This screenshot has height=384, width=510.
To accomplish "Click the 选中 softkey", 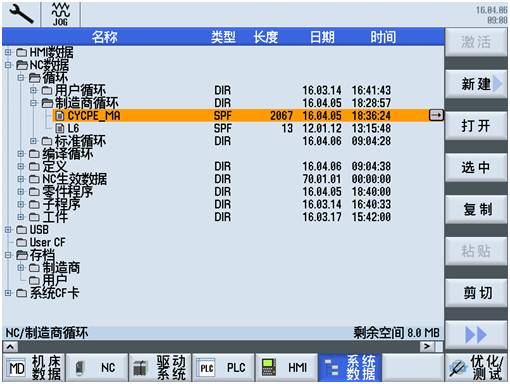I will point(476,167).
